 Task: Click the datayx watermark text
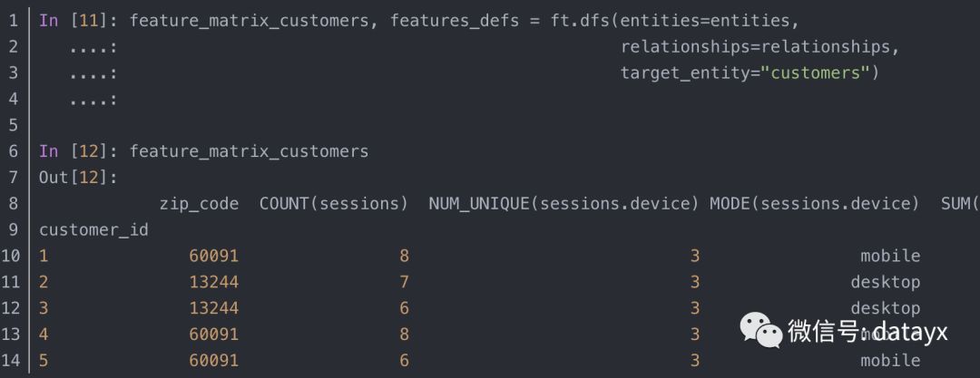point(911,332)
